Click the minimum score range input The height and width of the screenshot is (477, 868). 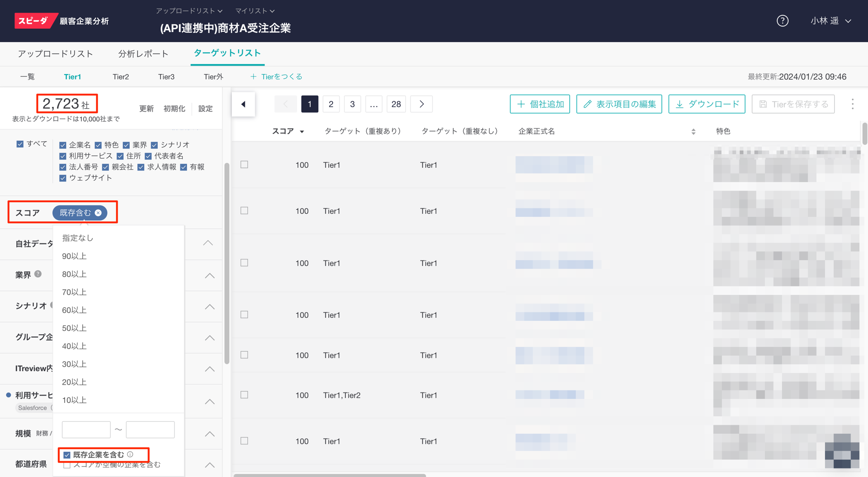tap(86, 430)
